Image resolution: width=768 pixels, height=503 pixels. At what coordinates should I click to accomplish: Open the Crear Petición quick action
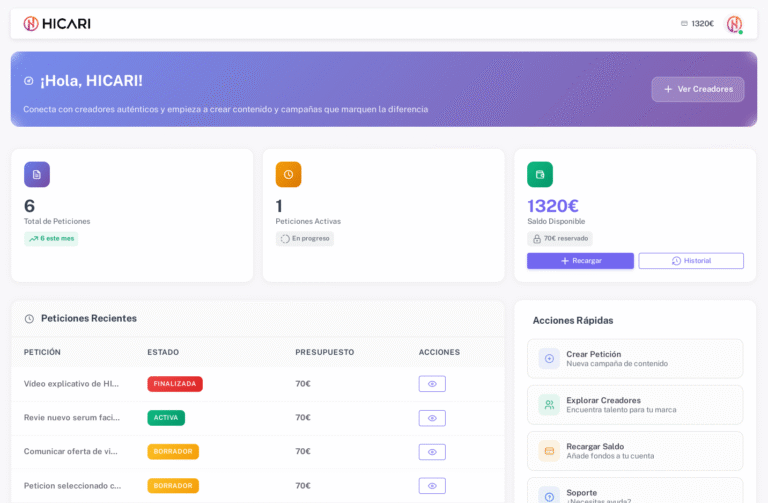point(635,359)
